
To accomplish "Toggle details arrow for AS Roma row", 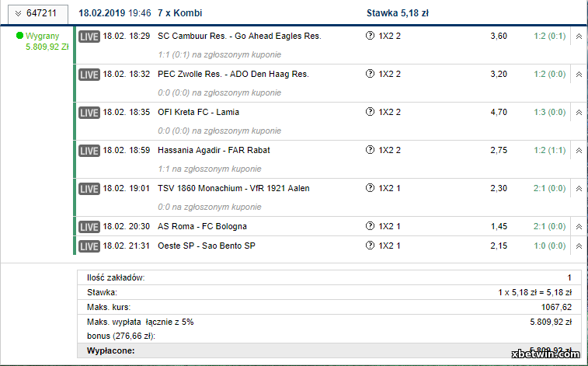I will click(579, 227).
